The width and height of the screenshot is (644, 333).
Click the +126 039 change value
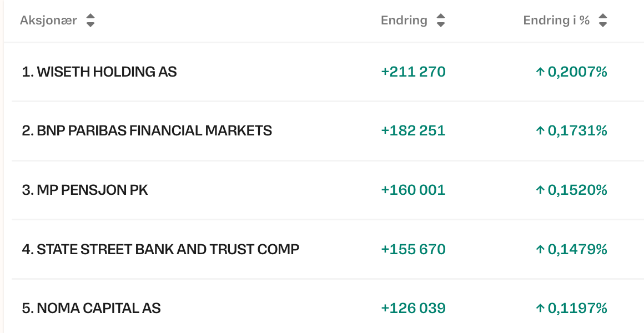[413, 309]
